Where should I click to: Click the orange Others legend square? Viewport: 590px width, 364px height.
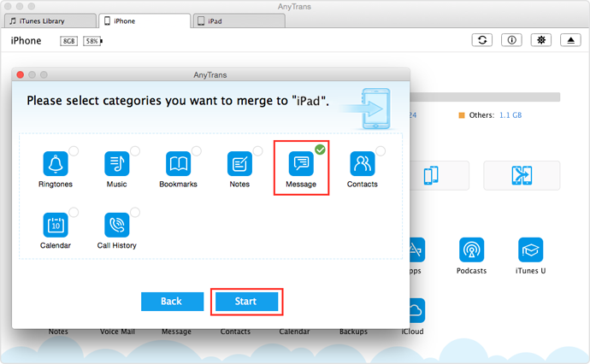tap(462, 115)
